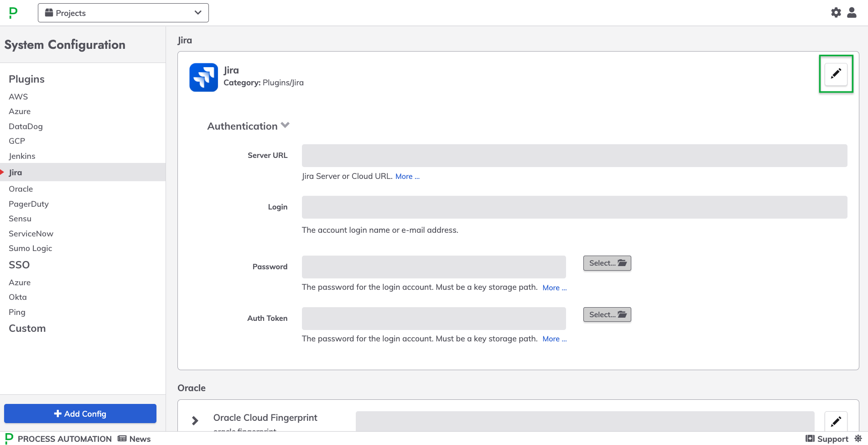Click the Rundeck logo in the top bar
Image resolution: width=868 pixels, height=445 pixels.
pyautogui.click(x=13, y=13)
